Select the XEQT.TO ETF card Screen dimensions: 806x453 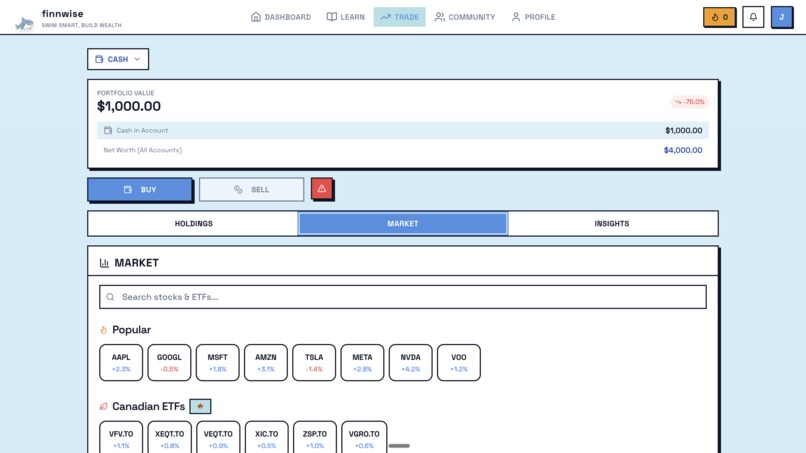(x=169, y=438)
